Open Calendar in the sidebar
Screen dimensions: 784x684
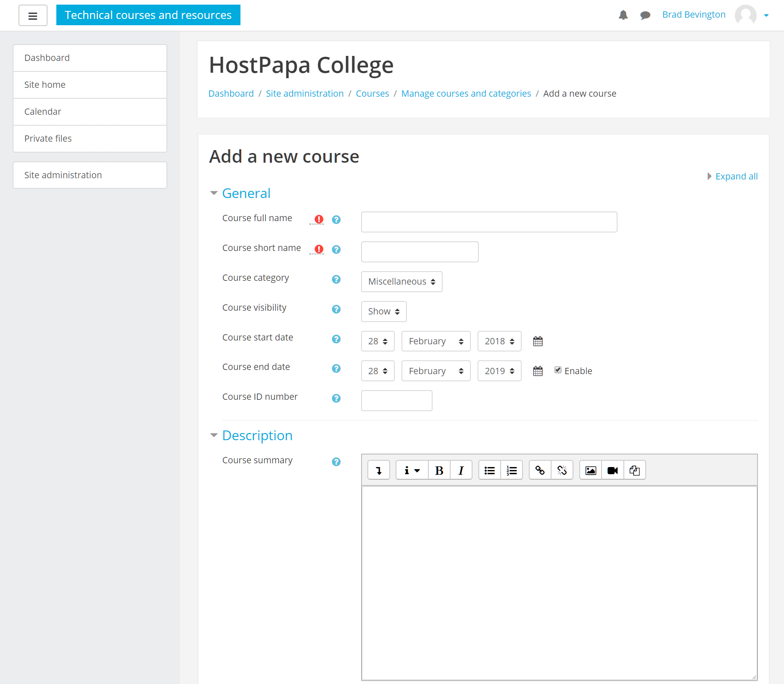point(90,112)
